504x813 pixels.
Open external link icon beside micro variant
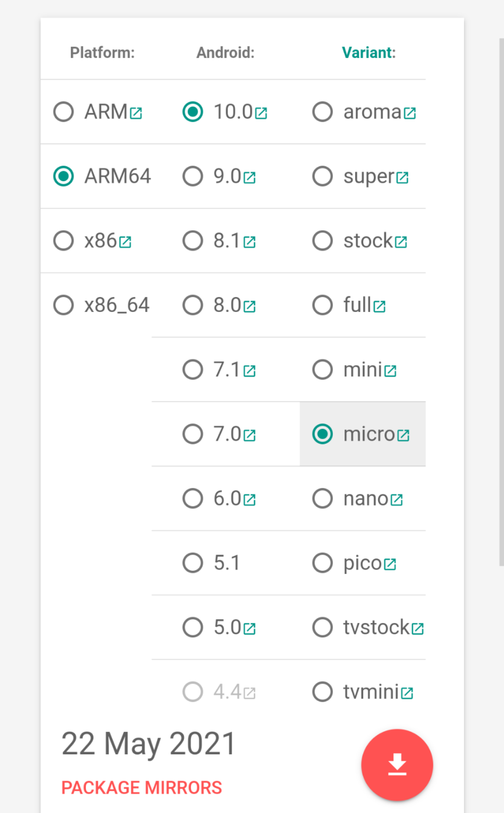[x=403, y=435]
